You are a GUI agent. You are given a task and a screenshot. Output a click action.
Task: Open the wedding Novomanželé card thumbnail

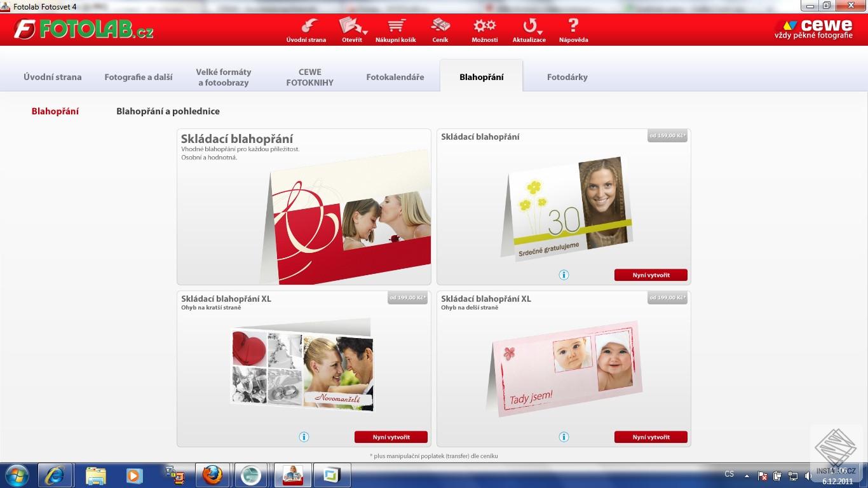tap(303, 364)
